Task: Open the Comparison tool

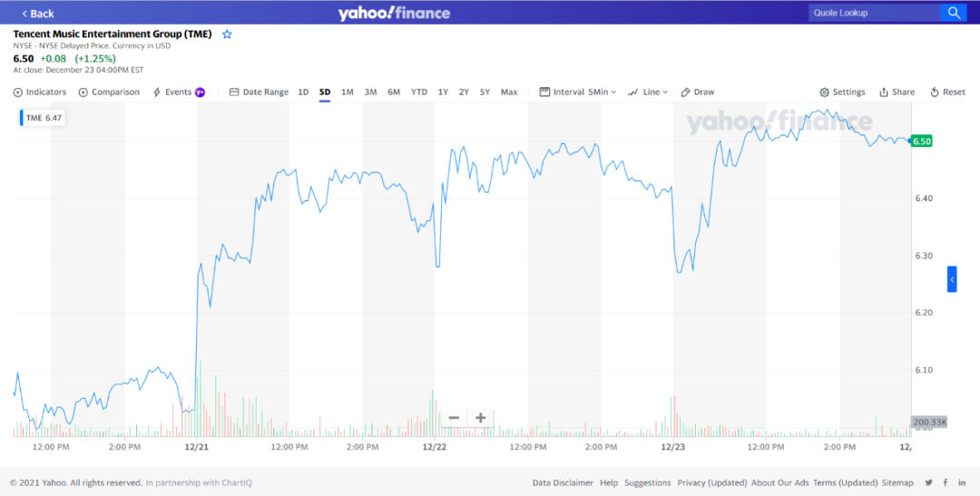Action: [109, 92]
